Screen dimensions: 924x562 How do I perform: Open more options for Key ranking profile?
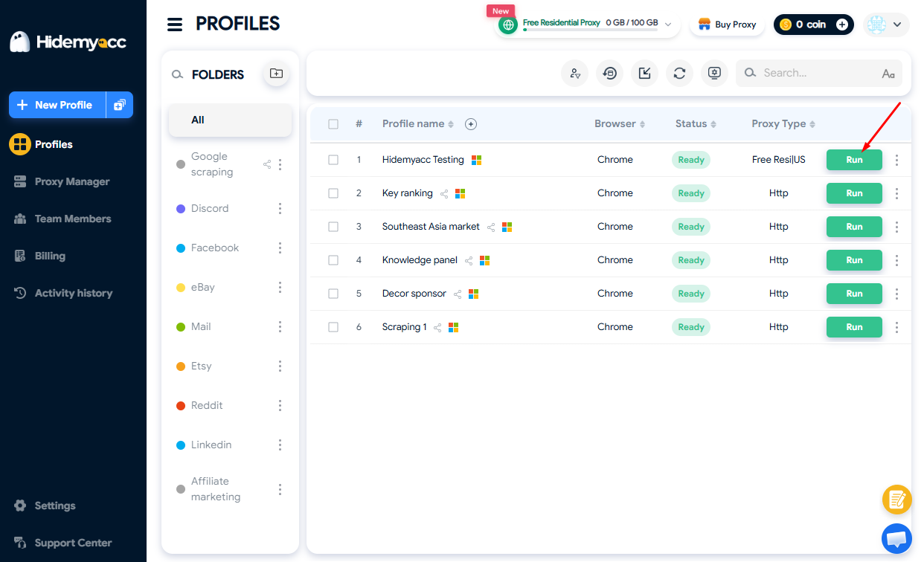coord(896,193)
